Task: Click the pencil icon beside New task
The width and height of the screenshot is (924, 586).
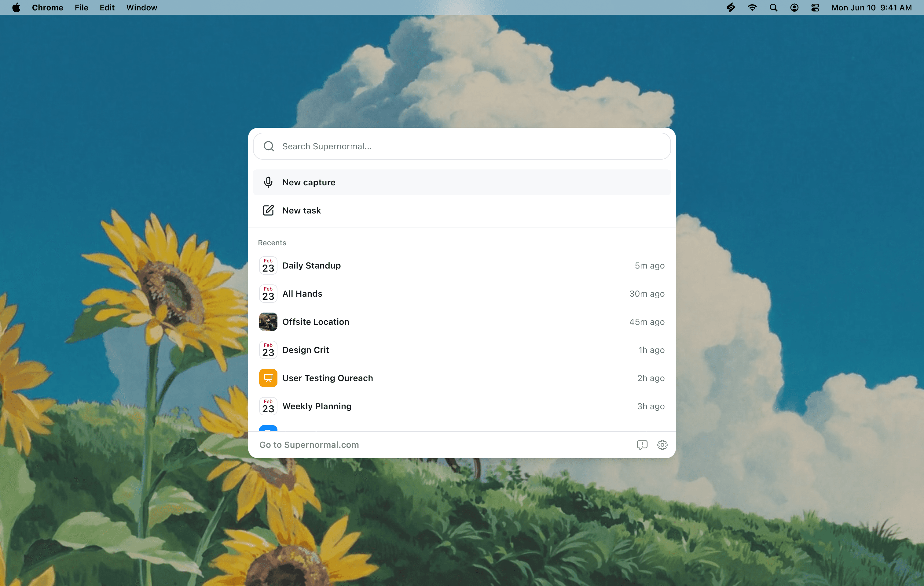Action: pyautogui.click(x=268, y=210)
